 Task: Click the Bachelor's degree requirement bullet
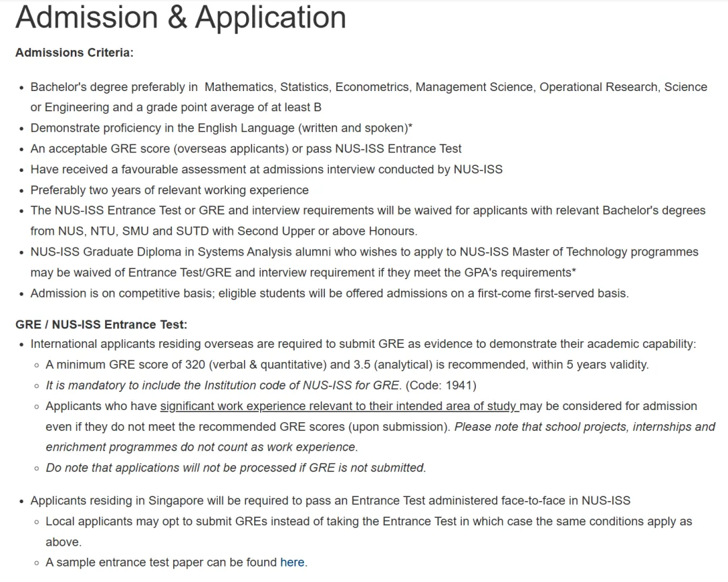click(368, 87)
